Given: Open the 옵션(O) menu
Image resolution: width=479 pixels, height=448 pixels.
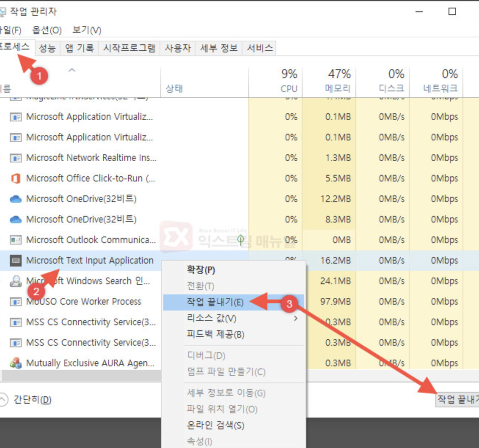Looking at the screenshot, I should [x=47, y=30].
